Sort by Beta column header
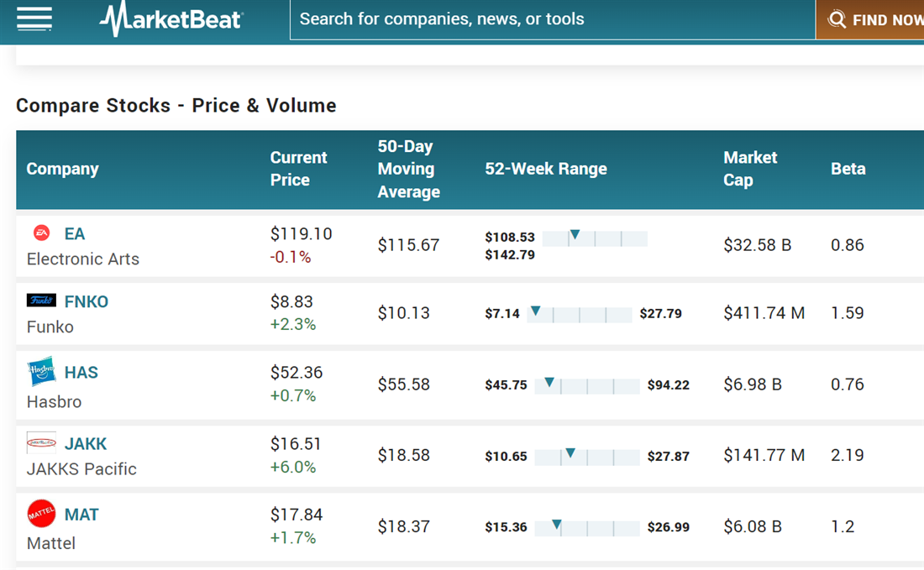This screenshot has width=924, height=570. click(848, 169)
